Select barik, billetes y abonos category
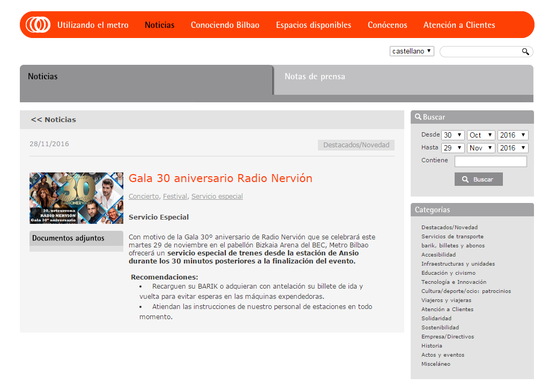 (x=453, y=245)
